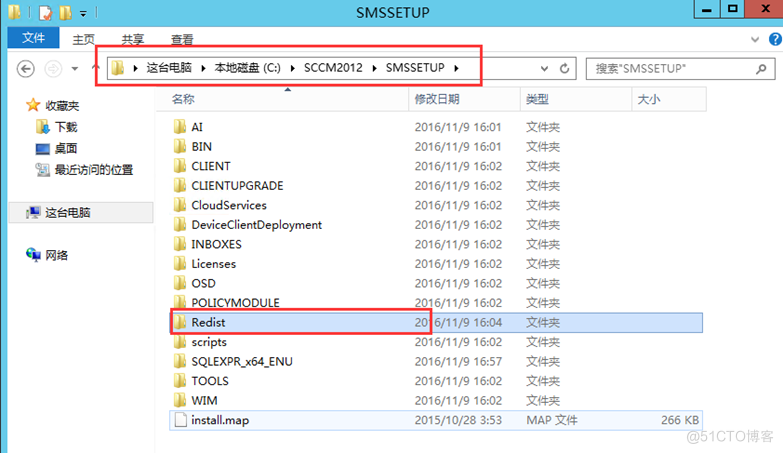Go forward with the forward arrow
This screenshot has width=783, height=453.
[53, 68]
